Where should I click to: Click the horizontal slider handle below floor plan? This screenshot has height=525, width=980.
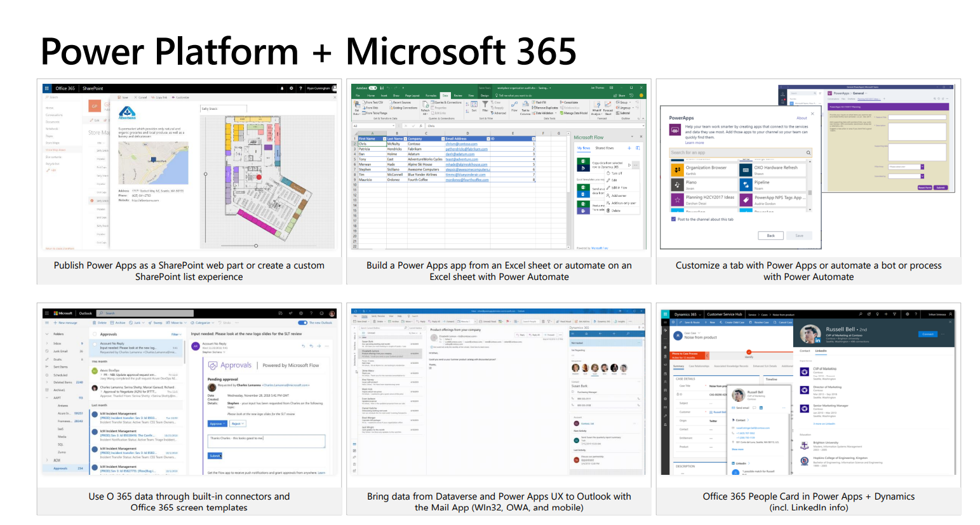(x=256, y=246)
